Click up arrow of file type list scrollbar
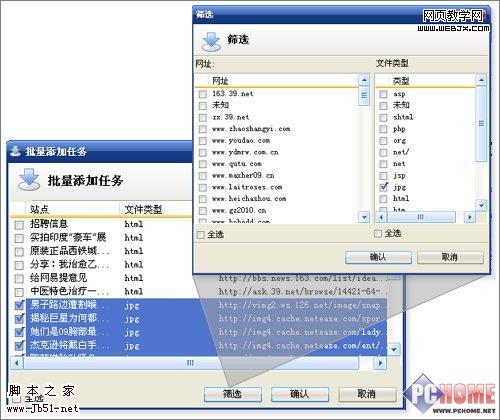500x420 pixels. (x=481, y=80)
